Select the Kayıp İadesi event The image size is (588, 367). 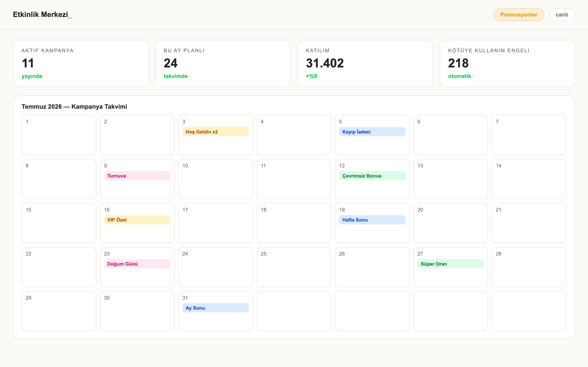[372, 132]
